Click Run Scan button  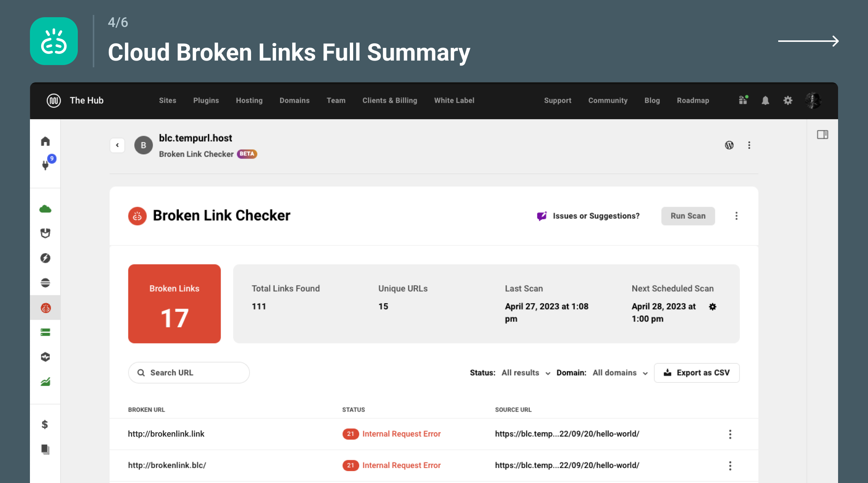coord(687,215)
